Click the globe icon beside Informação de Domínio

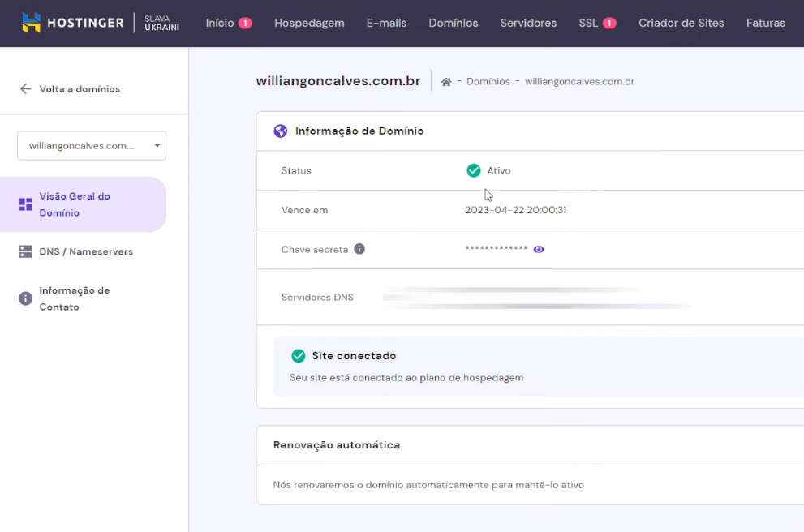tap(281, 131)
